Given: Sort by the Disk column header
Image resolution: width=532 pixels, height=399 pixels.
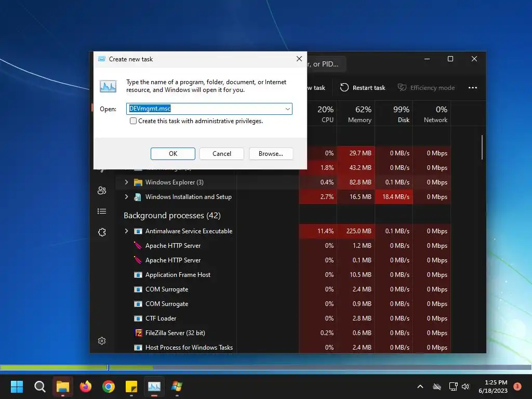Looking at the screenshot, I should click(394, 114).
